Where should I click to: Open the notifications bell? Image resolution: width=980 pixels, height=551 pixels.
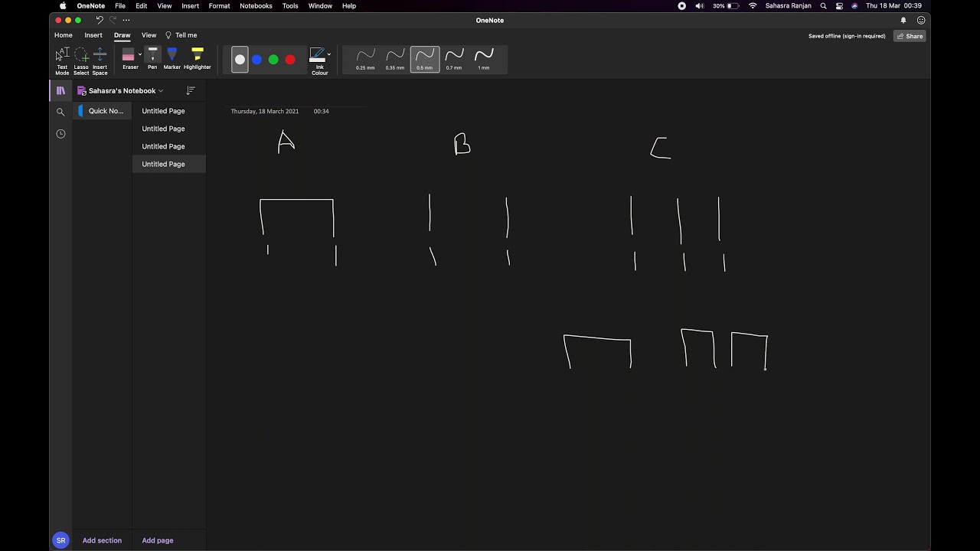903,21
